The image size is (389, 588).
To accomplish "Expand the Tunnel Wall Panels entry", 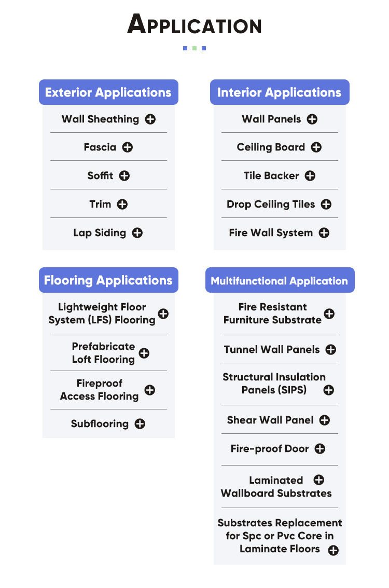I will coord(331,350).
